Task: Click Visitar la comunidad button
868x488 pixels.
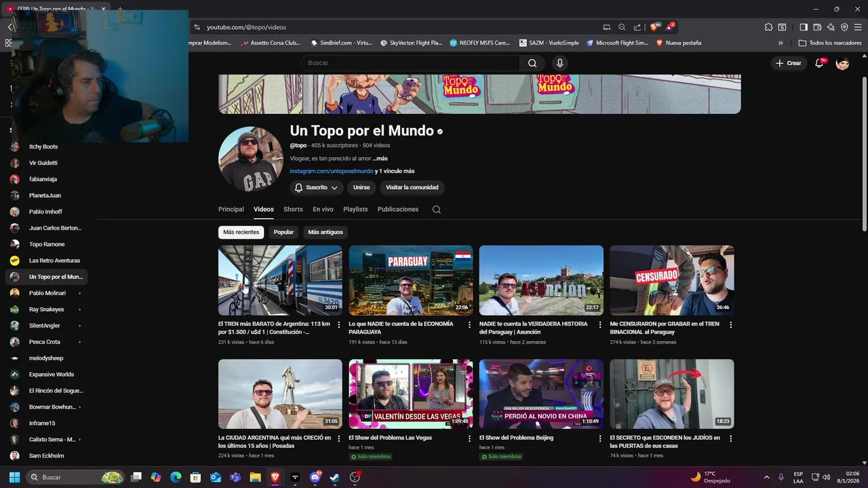Action: (x=412, y=188)
